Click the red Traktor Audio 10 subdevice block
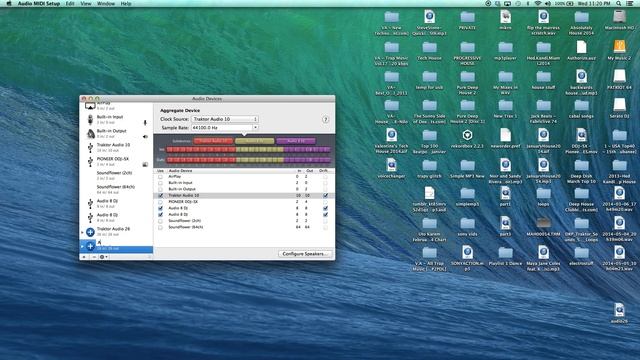Image resolution: width=640 pixels, height=360 pixels. [213, 141]
